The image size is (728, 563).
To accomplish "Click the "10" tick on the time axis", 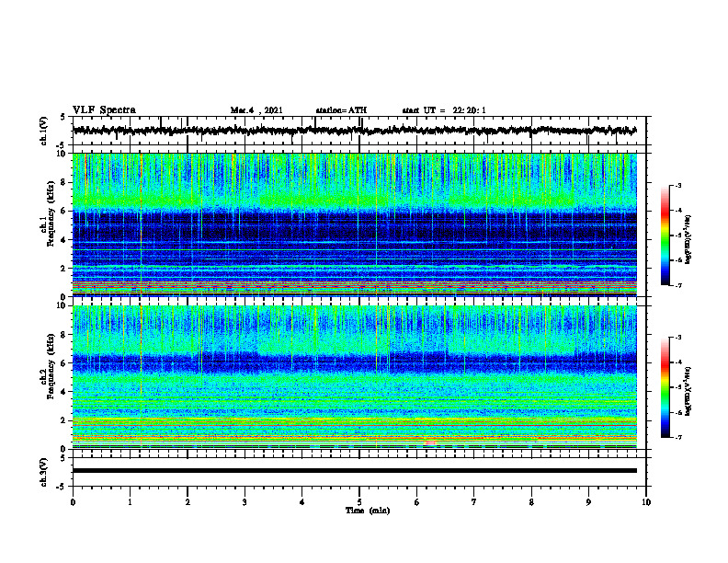I will click(x=646, y=502).
